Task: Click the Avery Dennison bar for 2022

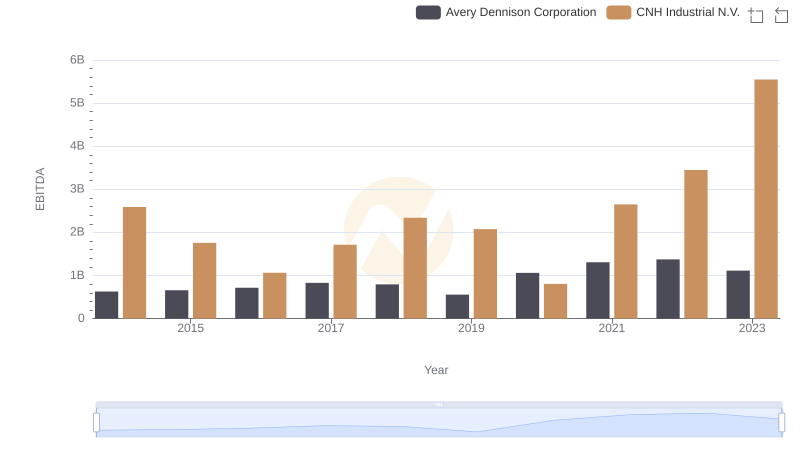Action: point(668,289)
